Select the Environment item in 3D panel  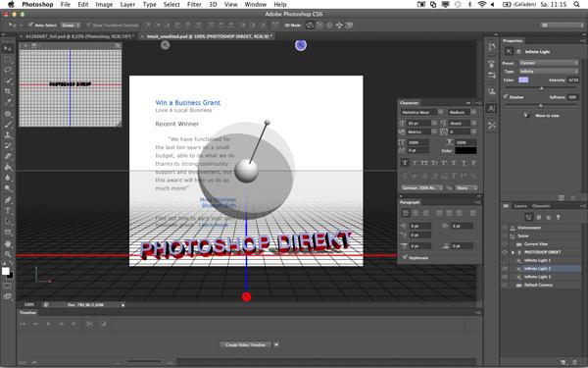click(x=529, y=228)
